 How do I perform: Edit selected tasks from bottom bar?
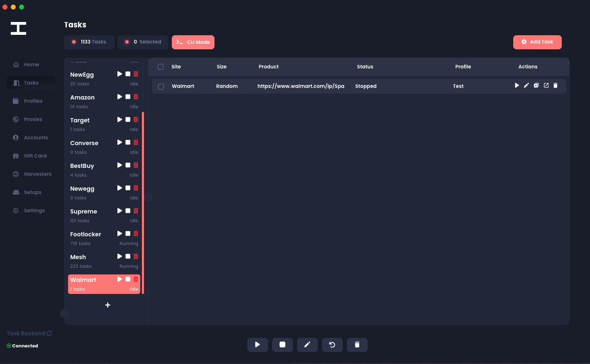tap(307, 345)
